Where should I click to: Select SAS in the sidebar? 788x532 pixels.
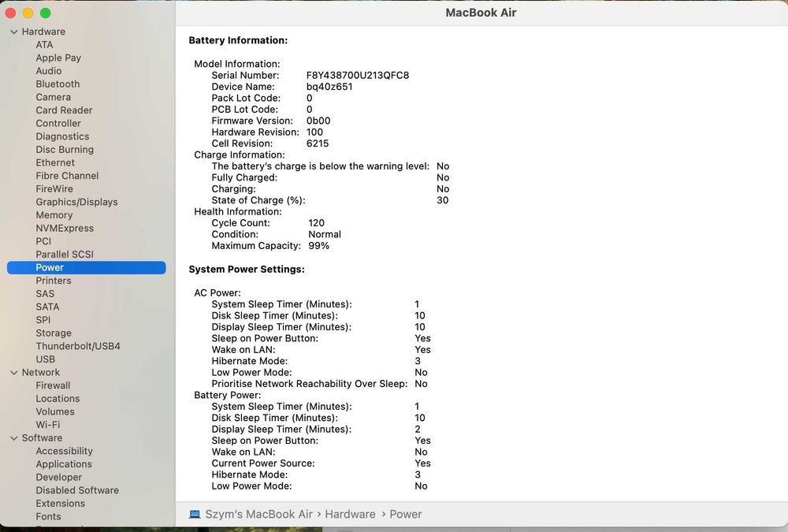coord(45,294)
